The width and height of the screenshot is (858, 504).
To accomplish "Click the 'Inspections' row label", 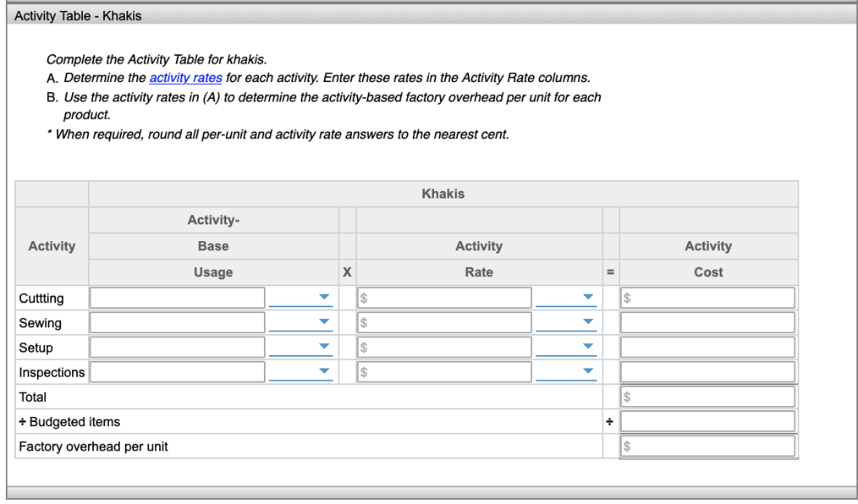I will (x=51, y=373).
